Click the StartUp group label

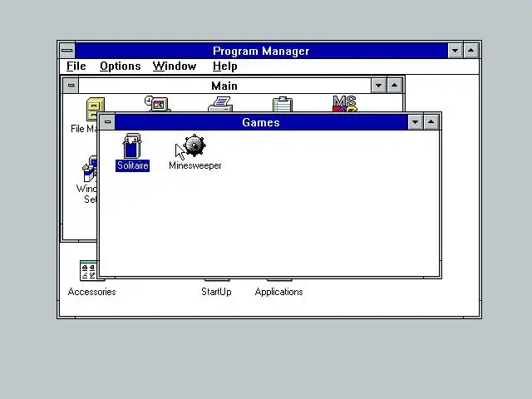point(216,292)
